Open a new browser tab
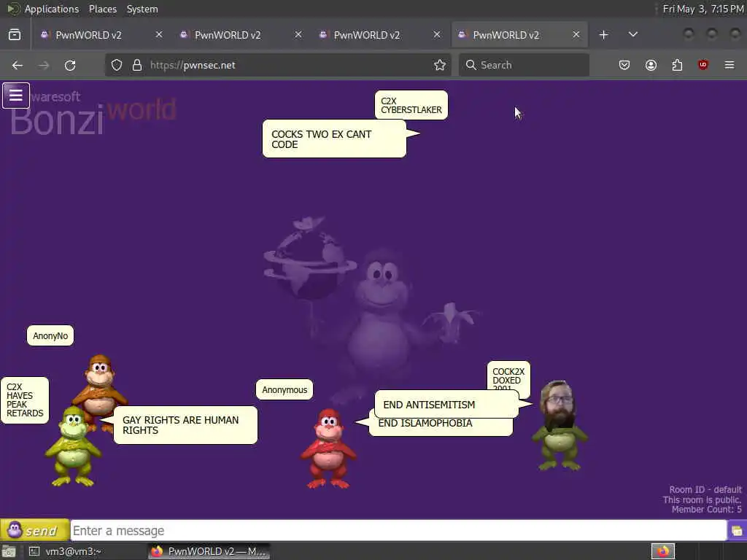Screen dimensions: 747x560 [x=603, y=35]
